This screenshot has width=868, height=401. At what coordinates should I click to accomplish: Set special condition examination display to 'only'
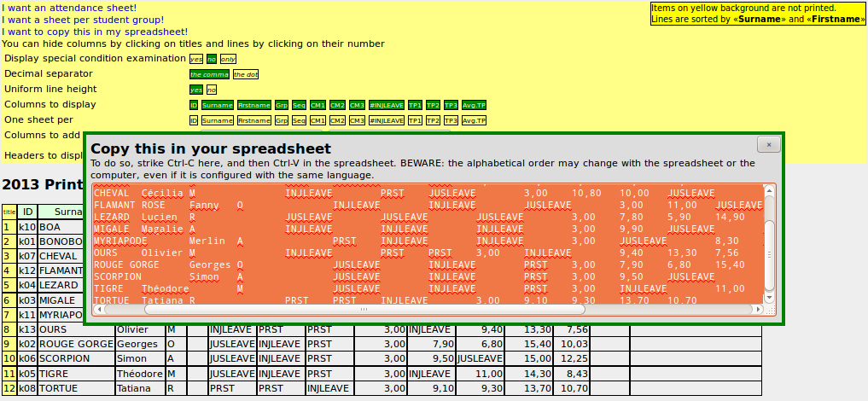(228, 59)
